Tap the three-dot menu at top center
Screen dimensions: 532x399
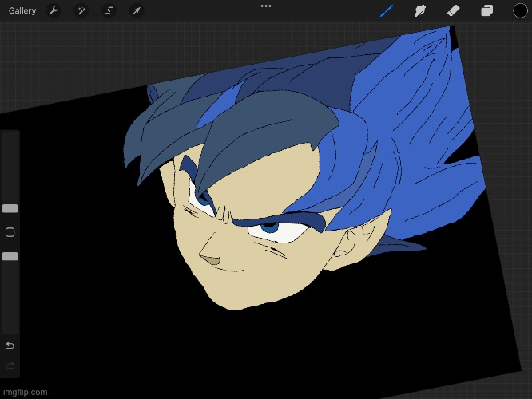coord(266,6)
